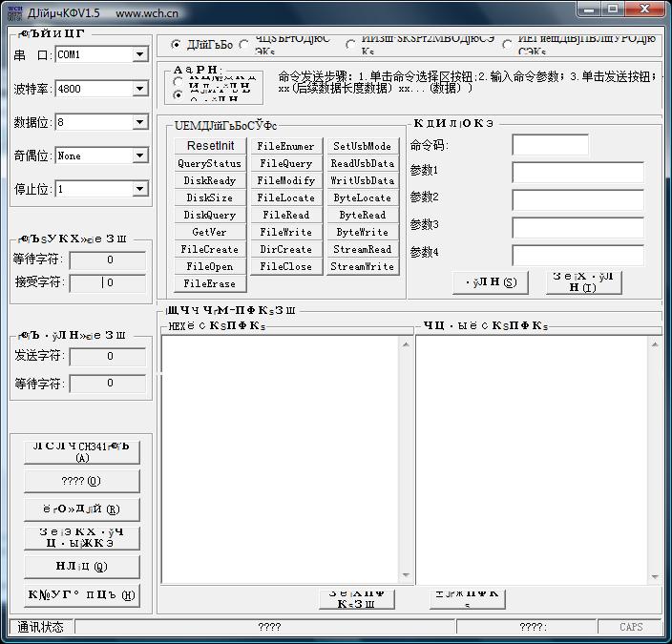Image resolution: width=672 pixels, height=644 pixels.
Task: Click the StreamWrite button
Action: click(x=363, y=266)
